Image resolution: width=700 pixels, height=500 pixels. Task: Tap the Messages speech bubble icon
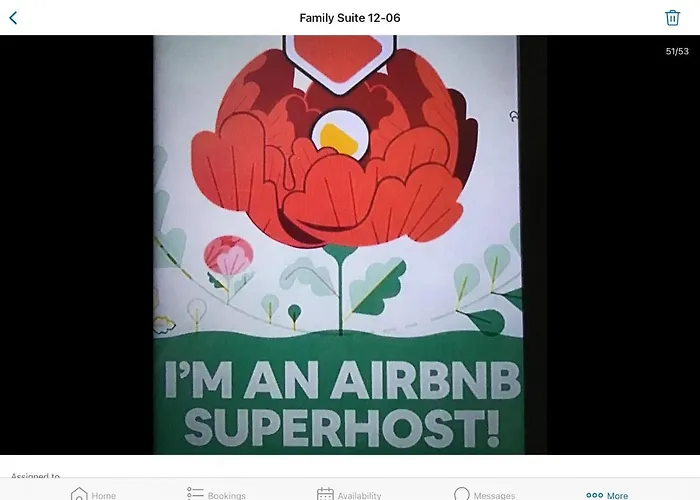point(462,494)
